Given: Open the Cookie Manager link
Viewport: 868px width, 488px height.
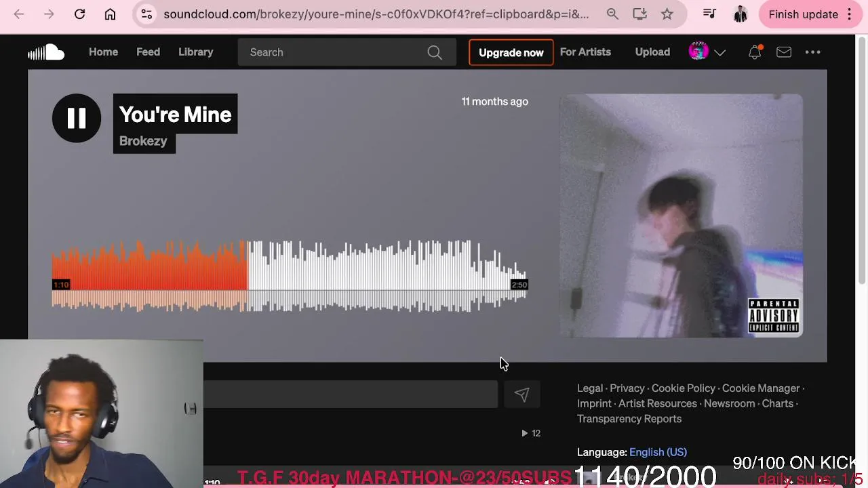Looking at the screenshot, I should click(x=761, y=388).
